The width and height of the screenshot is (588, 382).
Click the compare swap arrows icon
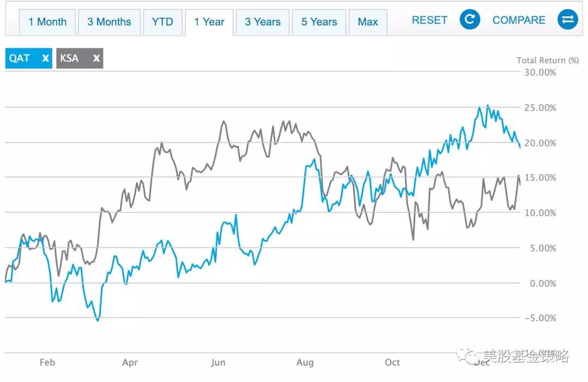coord(567,20)
